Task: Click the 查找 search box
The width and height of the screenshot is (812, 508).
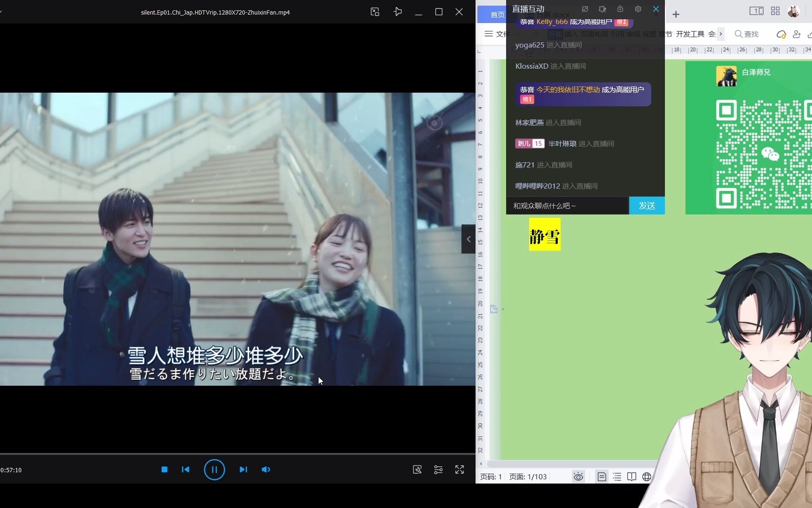Action: click(747, 34)
